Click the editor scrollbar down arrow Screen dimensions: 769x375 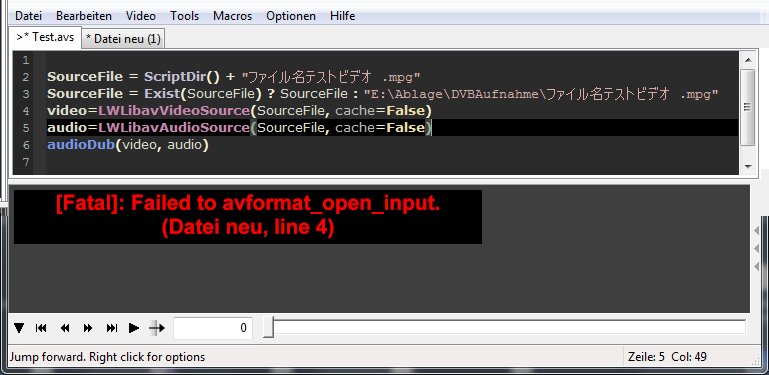[747, 166]
